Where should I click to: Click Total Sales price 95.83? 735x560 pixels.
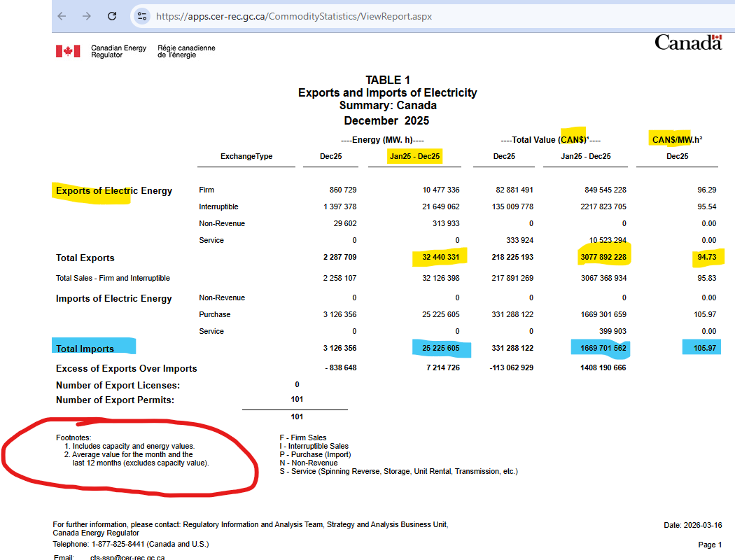pyautogui.click(x=706, y=279)
